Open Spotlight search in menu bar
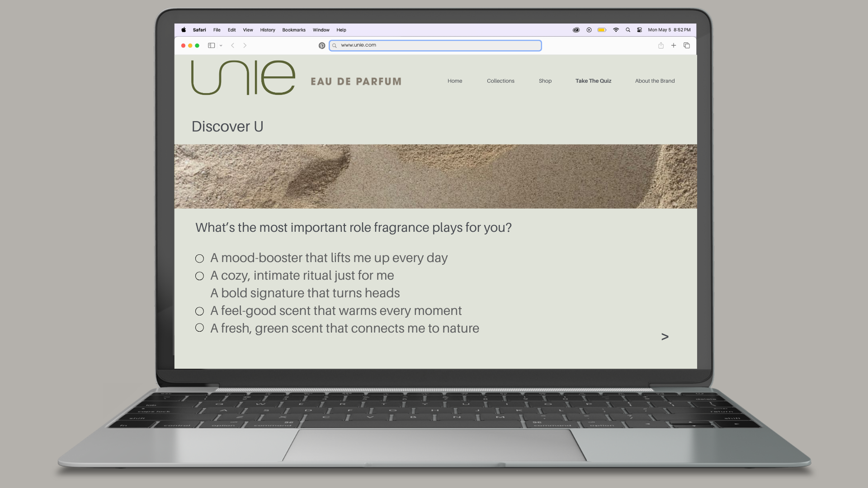The height and width of the screenshot is (488, 868). pos(628,30)
